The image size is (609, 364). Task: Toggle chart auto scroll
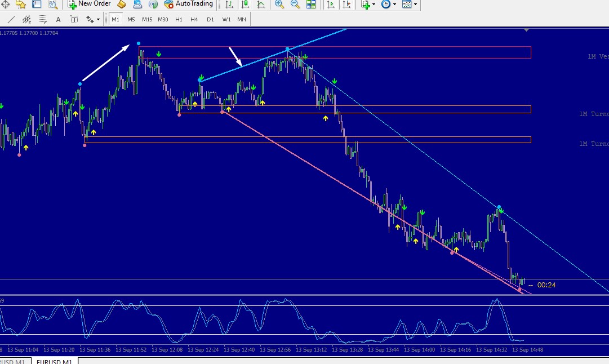click(331, 5)
